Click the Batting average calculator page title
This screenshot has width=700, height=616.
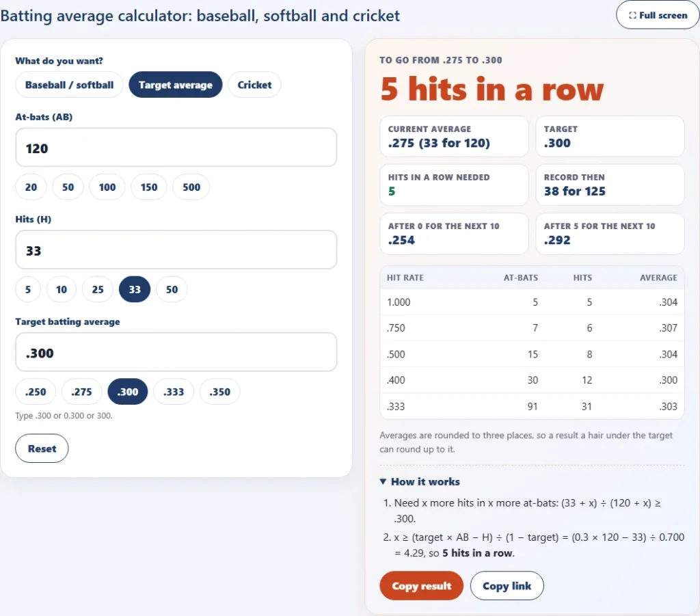pos(200,16)
